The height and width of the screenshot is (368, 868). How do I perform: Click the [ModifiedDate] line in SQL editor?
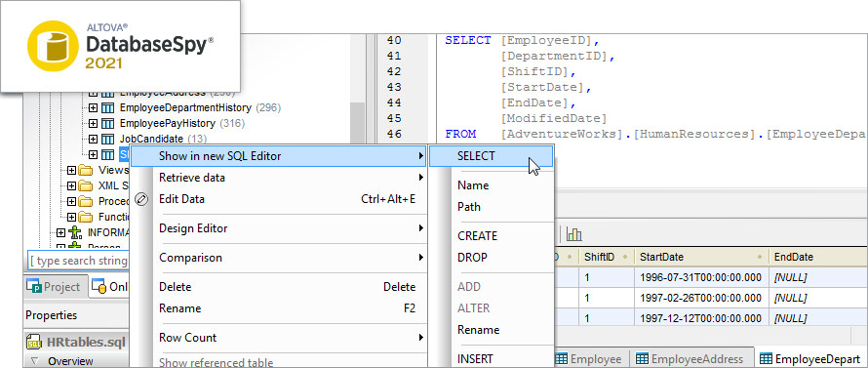tap(554, 119)
